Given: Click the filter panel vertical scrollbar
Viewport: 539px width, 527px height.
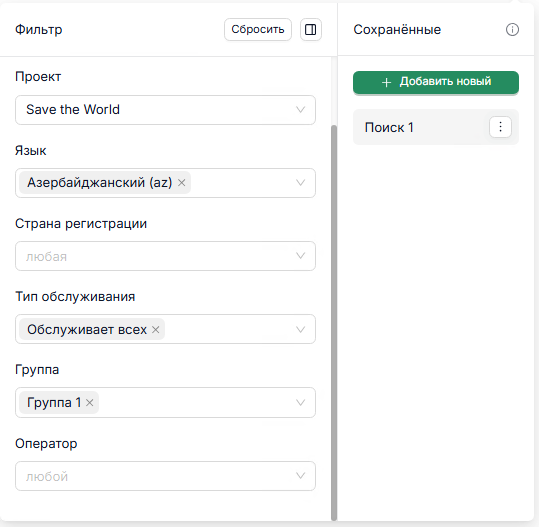Looking at the screenshot, I should pos(333,322).
